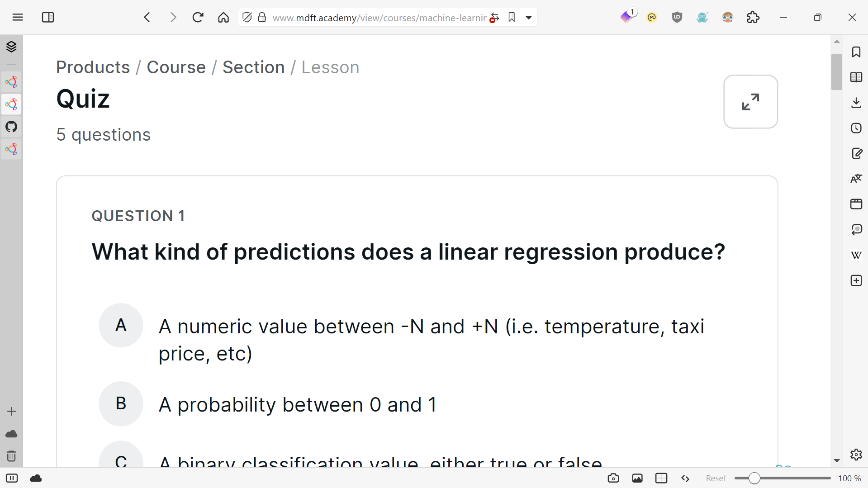868x488 pixels.
Task: Click the address bar URL field
Action: pos(379,18)
